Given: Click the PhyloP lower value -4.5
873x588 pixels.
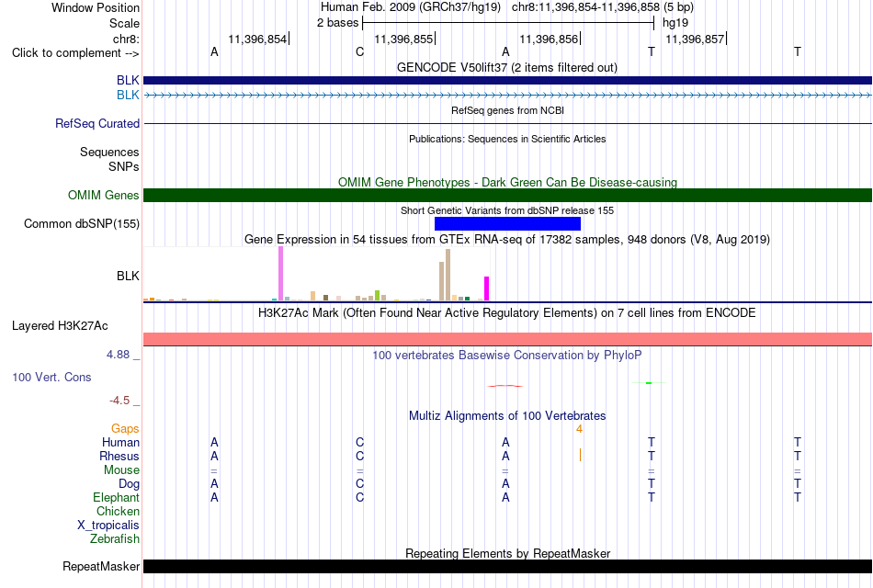Looking at the screenshot, I should coord(119,401).
